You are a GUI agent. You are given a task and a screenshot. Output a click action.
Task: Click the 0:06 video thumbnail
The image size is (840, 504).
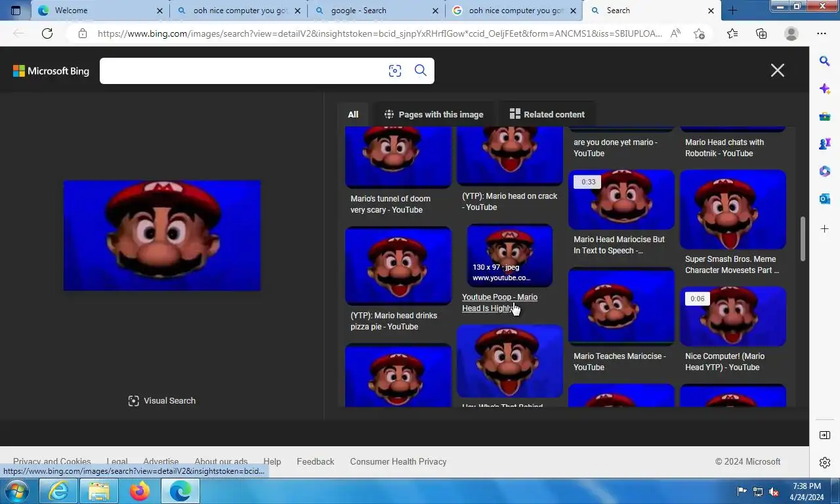(733, 317)
